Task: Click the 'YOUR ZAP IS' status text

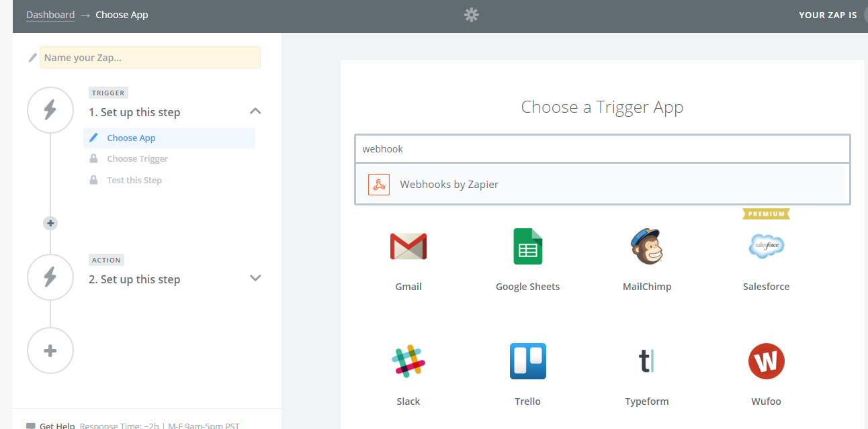Action: pyautogui.click(x=828, y=15)
